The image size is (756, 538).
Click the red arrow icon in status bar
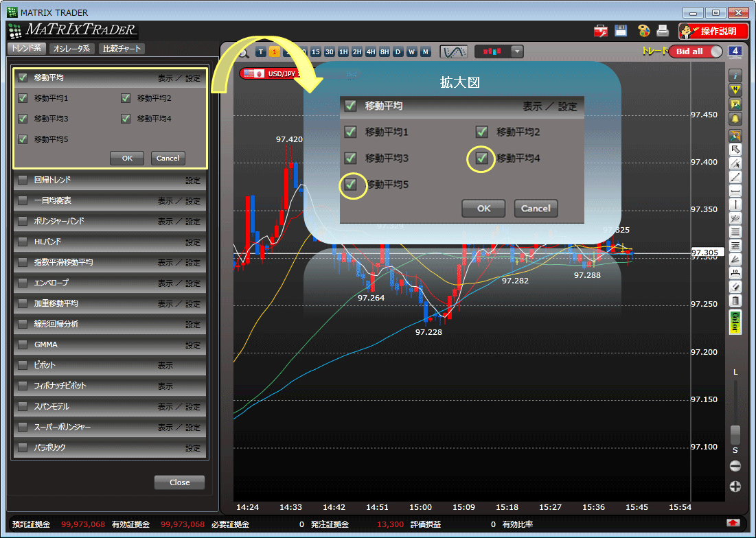(x=733, y=523)
